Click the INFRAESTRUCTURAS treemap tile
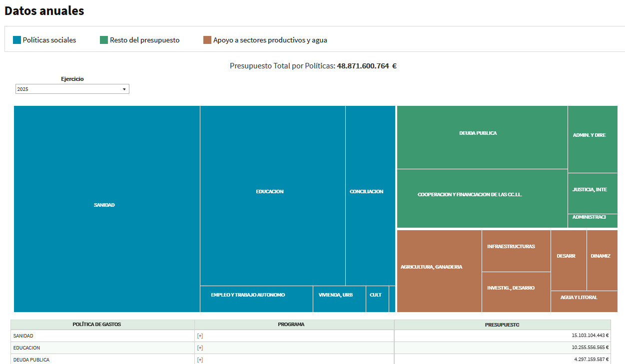Screen dimensions: 625x364 (x=511, y=246)
